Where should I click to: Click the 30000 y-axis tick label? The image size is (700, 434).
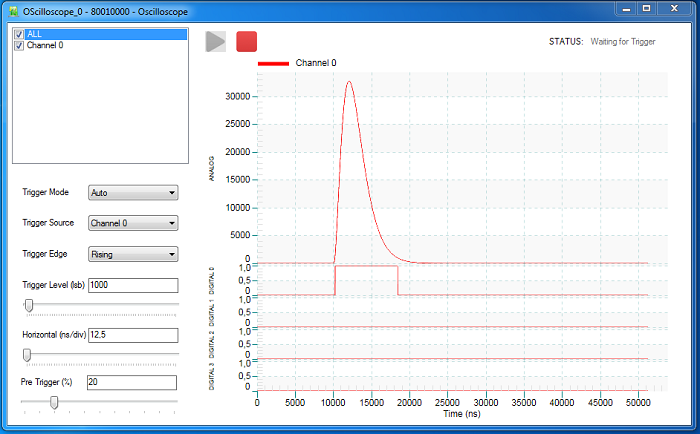238,96
